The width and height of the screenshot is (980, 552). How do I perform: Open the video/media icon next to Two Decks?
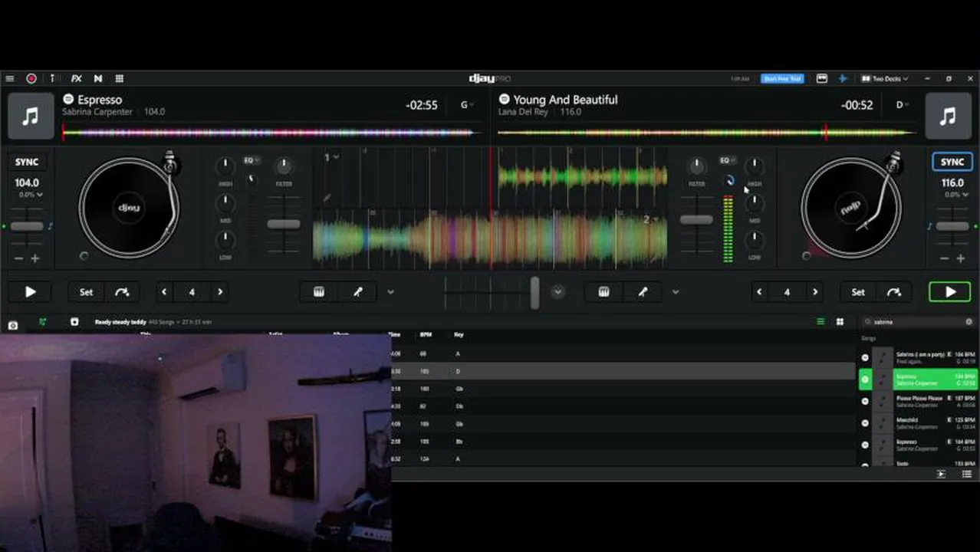[822, 78]
